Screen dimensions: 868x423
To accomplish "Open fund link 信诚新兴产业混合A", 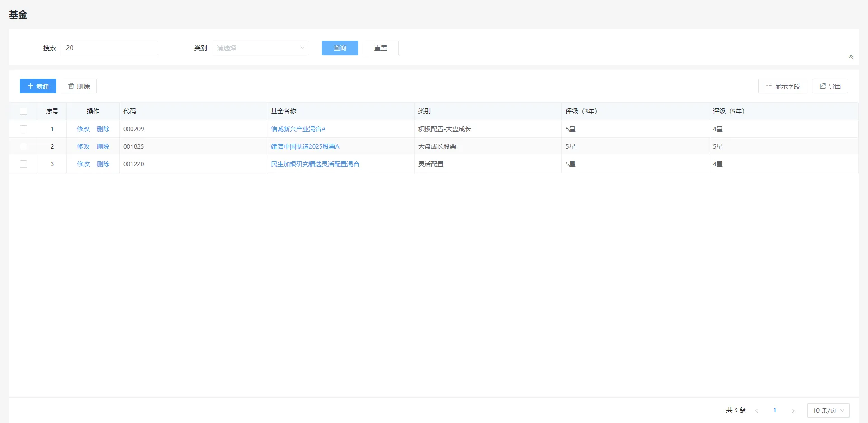I will (x=298, y=129).
